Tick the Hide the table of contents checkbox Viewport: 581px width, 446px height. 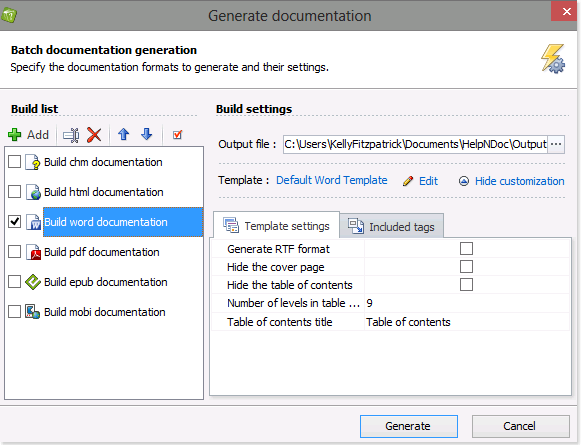[x=466, y=285]
